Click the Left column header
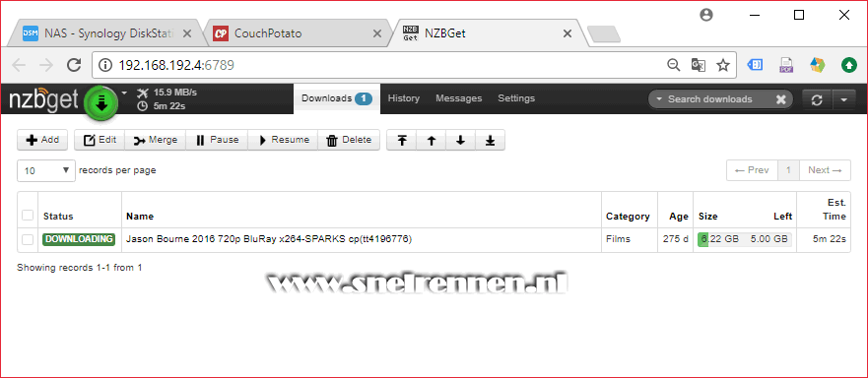 tap(782, 217)
